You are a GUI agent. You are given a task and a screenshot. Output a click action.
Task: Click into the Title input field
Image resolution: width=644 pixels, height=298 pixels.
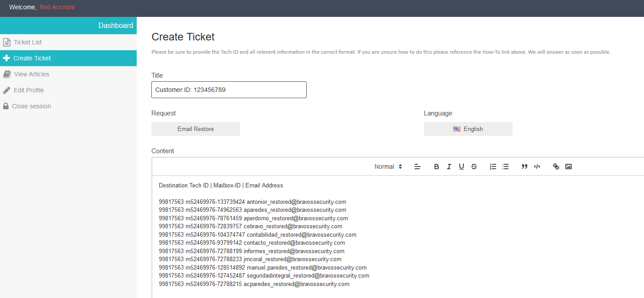(229, 90)
